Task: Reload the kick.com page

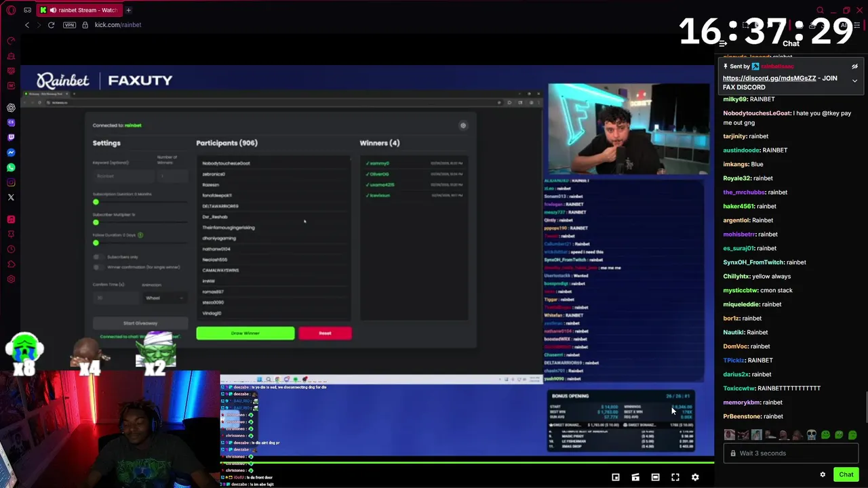Action: pyautogui.click(x=51, y=25)
